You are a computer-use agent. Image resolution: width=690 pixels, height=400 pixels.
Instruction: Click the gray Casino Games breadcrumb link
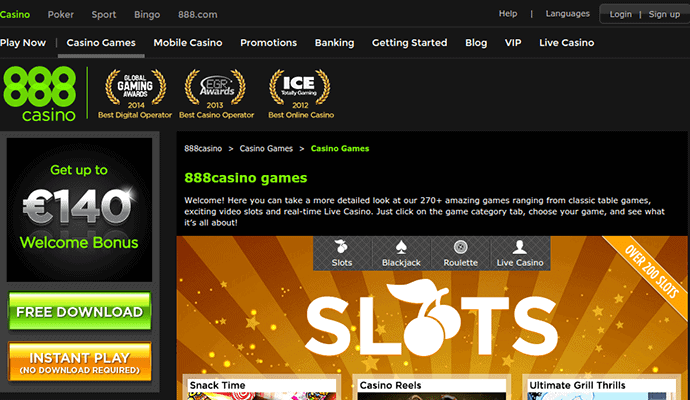click(x=266, y=149)
